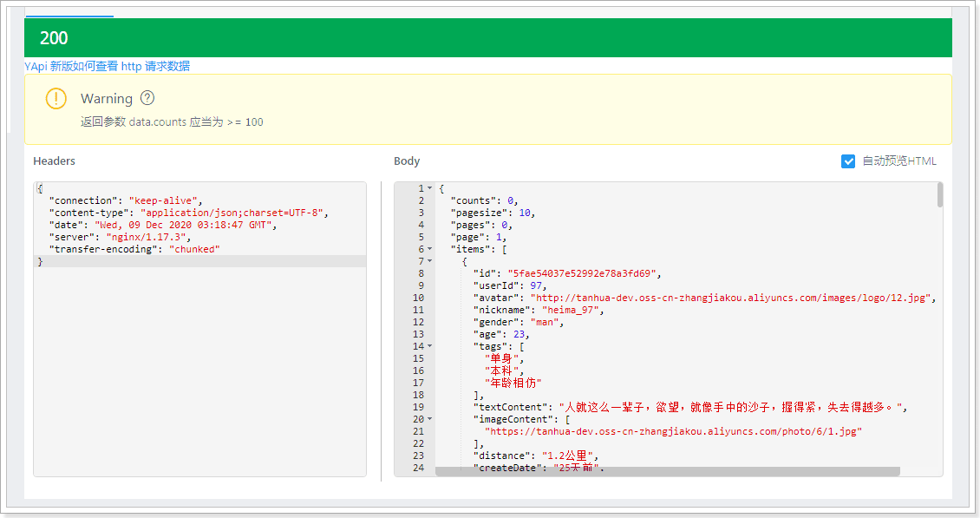Click the highlighted closing brace line in Headers
This screenshot has width=980, height=518.
[199, 261]
